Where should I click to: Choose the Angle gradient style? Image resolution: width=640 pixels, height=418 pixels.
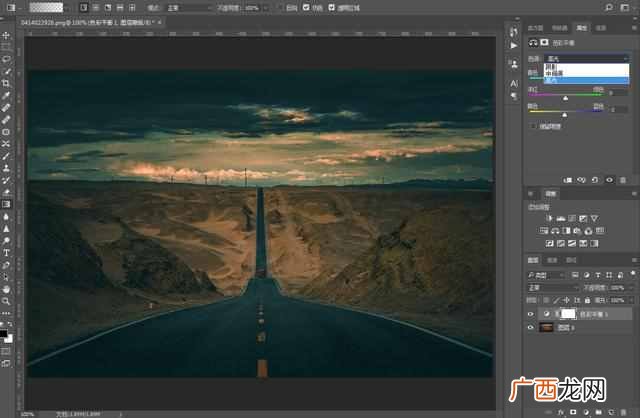[x=108, y=7]
